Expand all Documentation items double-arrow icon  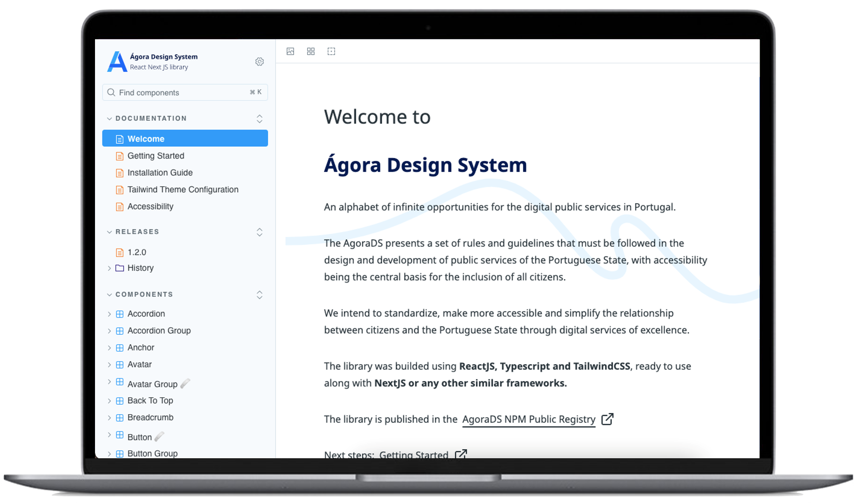(x=260, y=119)
